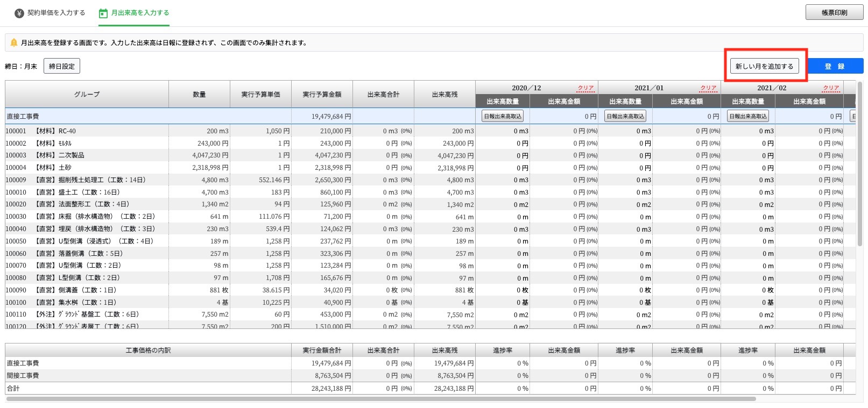This screenshot has width=868, height=408.
Task: Click 2020/12 出来高数量 cell for RC-40
Action: coord(503,131)
